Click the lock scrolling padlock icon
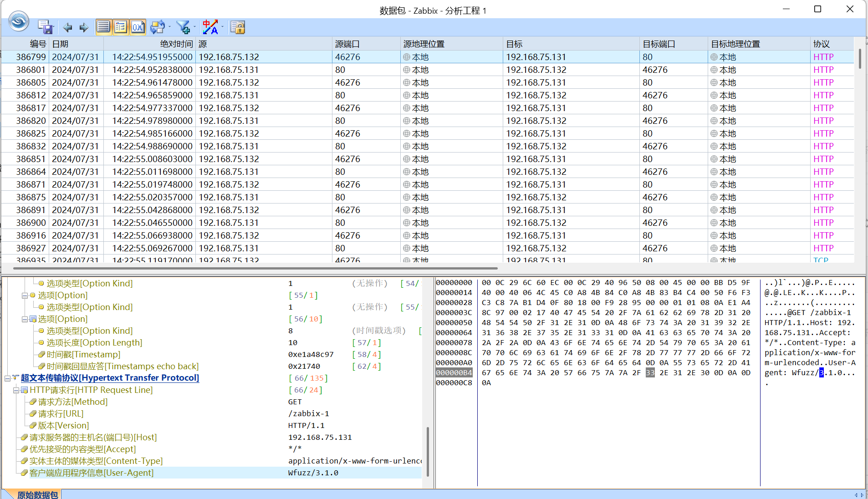The width and height of the screenshot is (868, 499). pyautogui.click(x=238, y=27)
